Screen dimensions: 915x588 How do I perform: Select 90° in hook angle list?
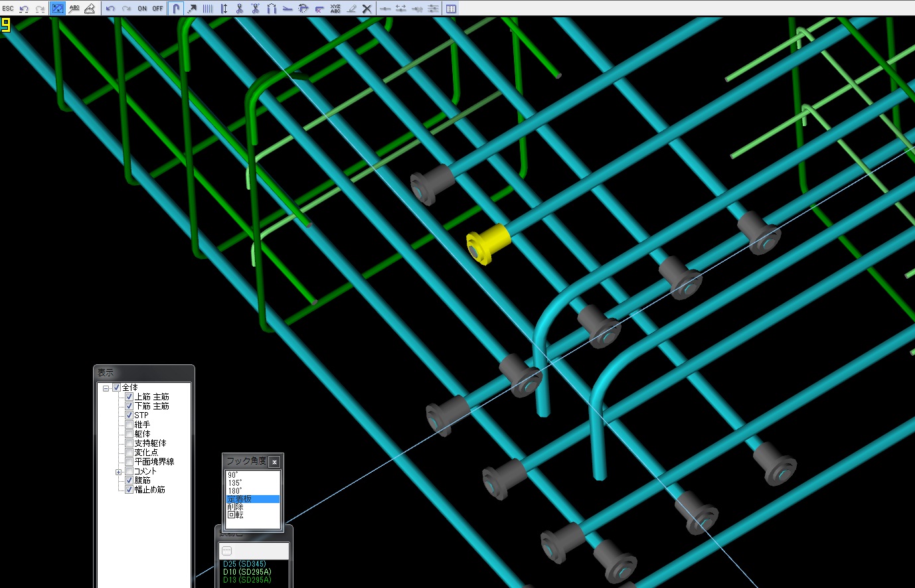tap(233, 475)
